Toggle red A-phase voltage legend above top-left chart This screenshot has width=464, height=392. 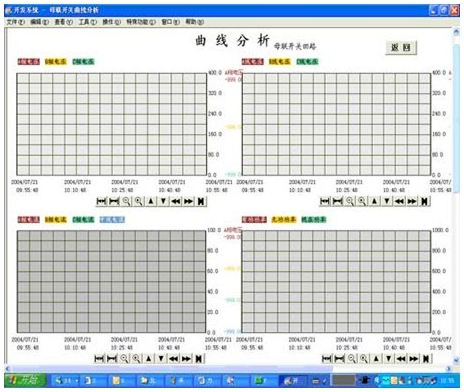[x=29, y=62]
